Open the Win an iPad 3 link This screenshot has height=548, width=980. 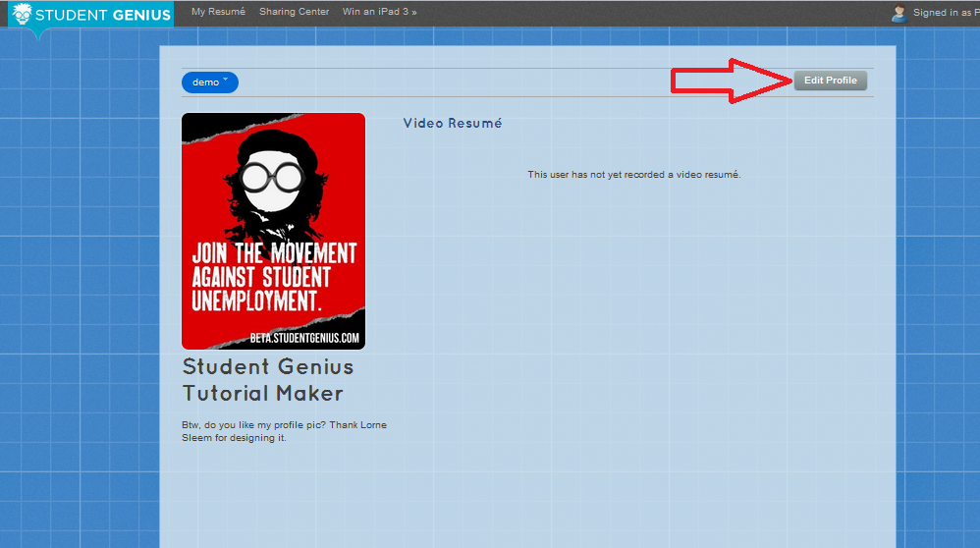pyautogui.click(x=379, y=12)
